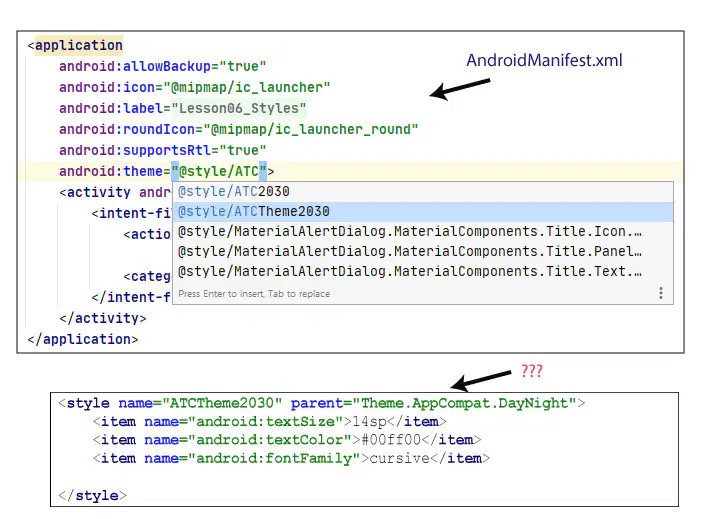Click the <activity tag line
706x519 pixels.
(115, 193)
